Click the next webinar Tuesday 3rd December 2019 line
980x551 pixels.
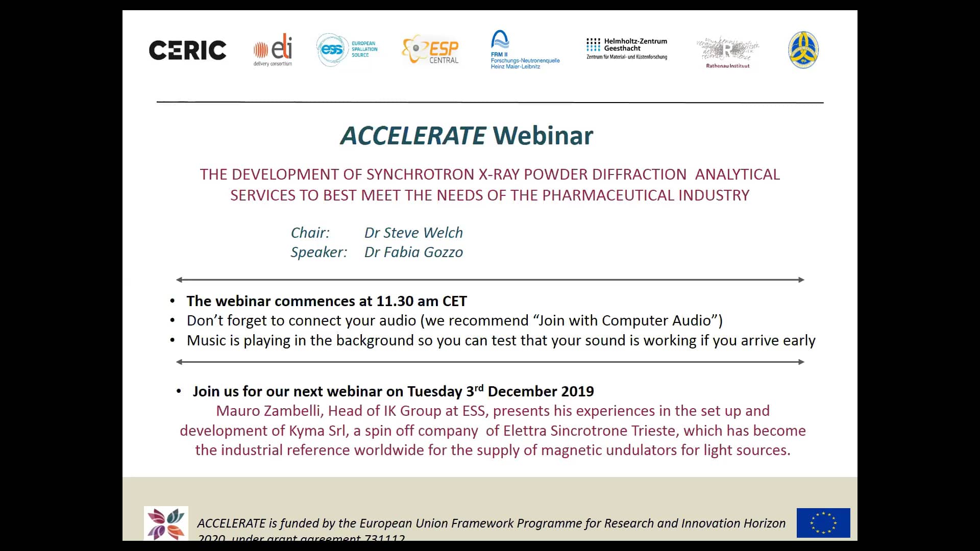pyautogui.click(x=393, y=391)
